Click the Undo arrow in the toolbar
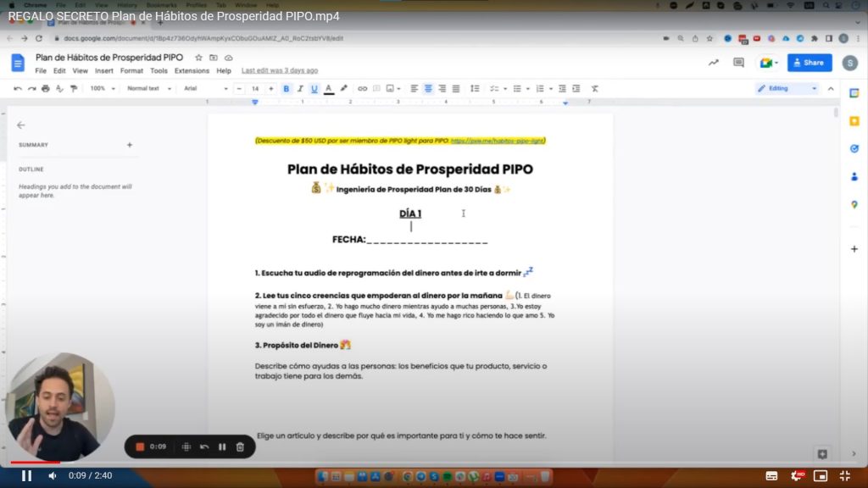Viewport: 868px width, 488px height. click(x=18, y=88)
